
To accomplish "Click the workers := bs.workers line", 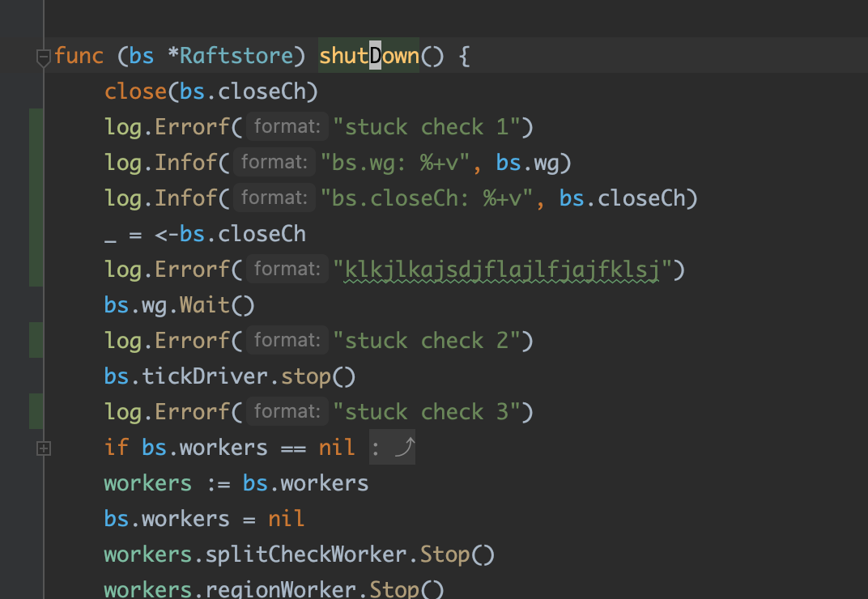I will pos(236,483).
